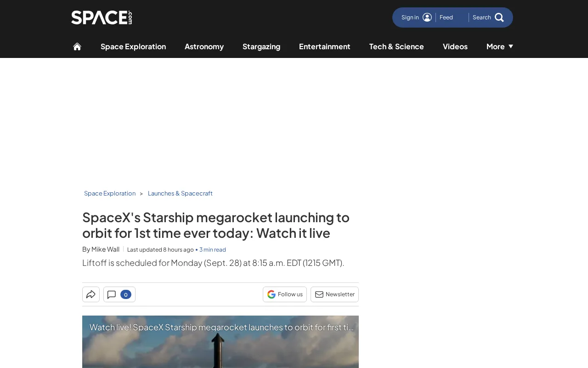Open the Space Exploration nav menu
Viewport: 588px width, 368px height.
pyautogui.click(x=133, y=46)
